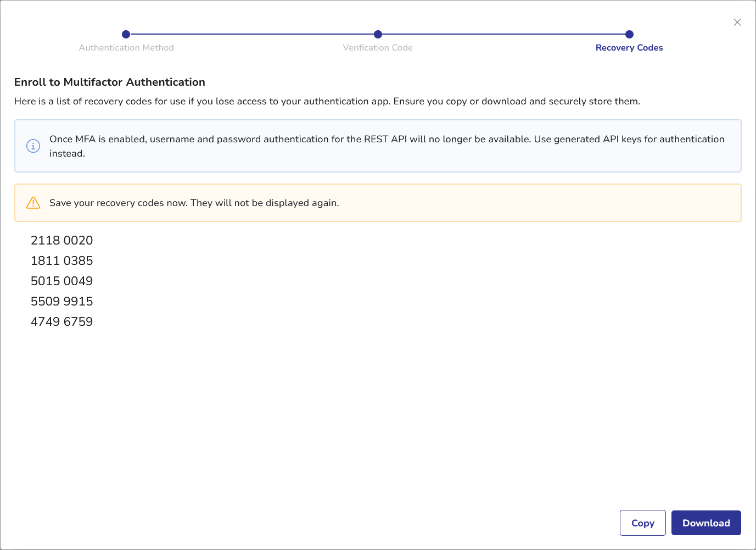The image size is (756, 550).
Task: Select the Verification Code step label
Action: (x=378, y=48)
